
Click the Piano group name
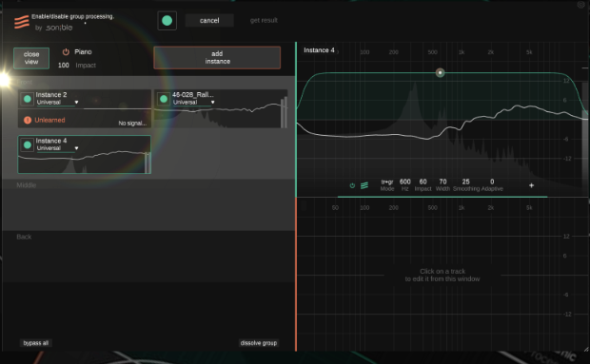pyautogui.click(x=83, y=52)
